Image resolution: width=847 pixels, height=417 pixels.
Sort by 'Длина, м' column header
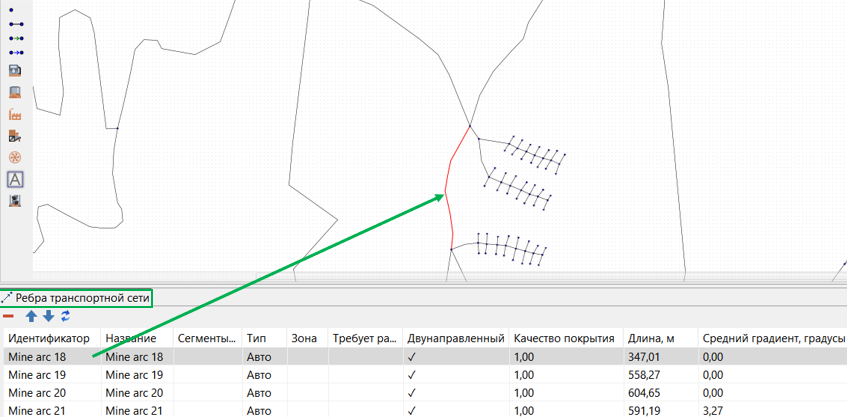coord(660,339)
